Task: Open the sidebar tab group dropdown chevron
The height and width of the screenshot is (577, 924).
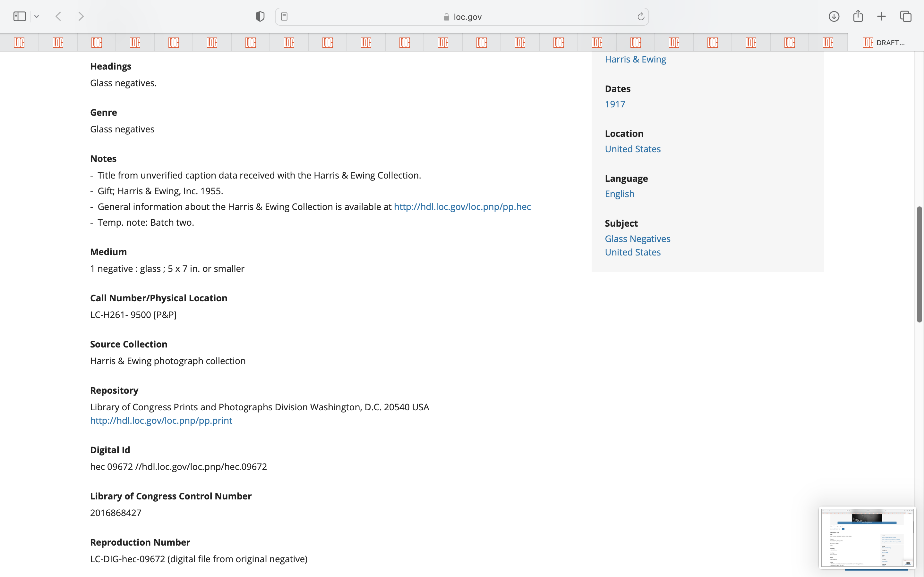Action: (x=37, y=16)
